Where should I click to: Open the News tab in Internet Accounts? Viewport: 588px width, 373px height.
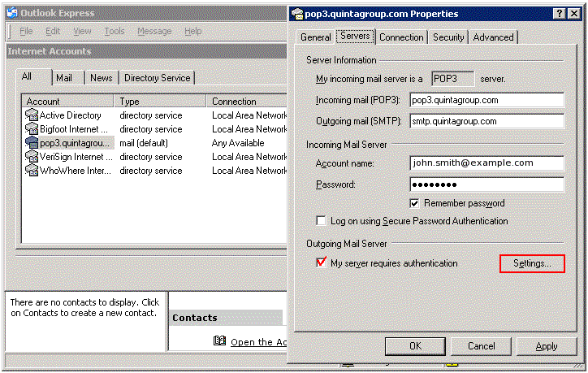click(x=102, y=78)
